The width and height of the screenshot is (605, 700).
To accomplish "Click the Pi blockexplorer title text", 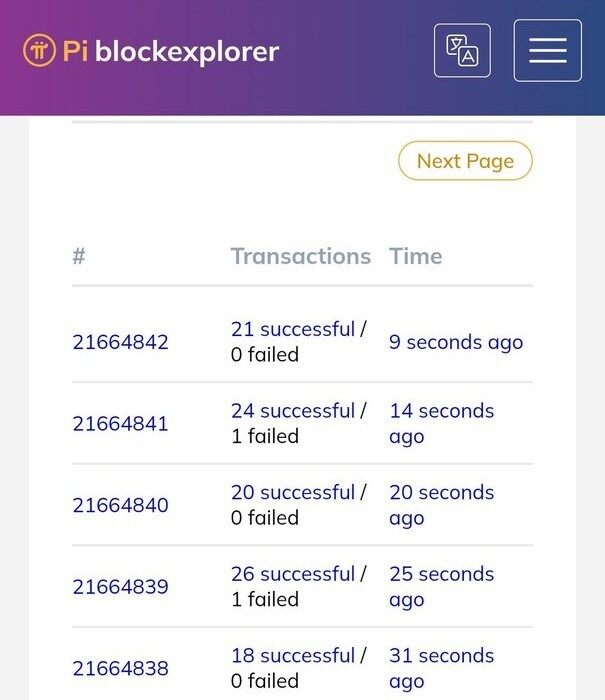I will tap(171, 50).
